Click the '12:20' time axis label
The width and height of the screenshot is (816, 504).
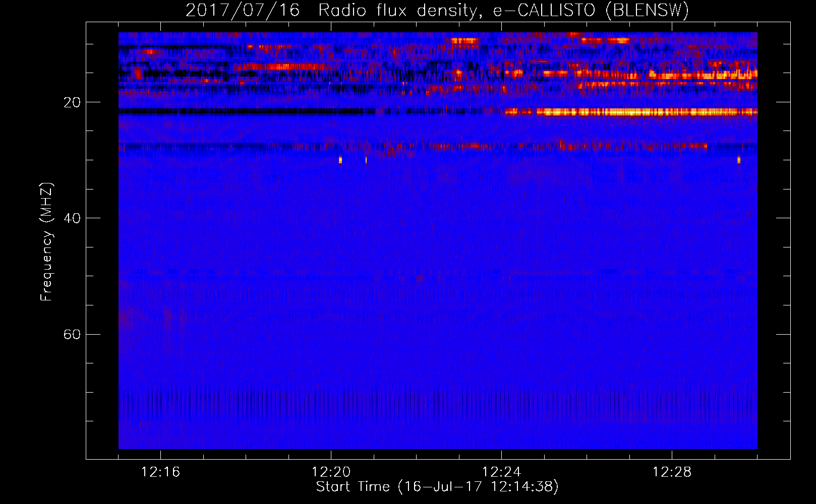point(331,472)
